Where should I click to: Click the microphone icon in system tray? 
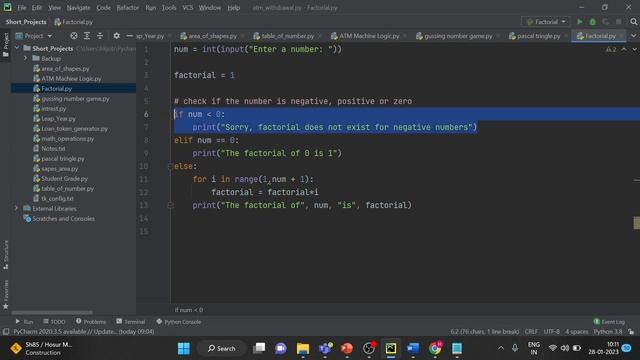pyautogui.click(x=515, y=348)
